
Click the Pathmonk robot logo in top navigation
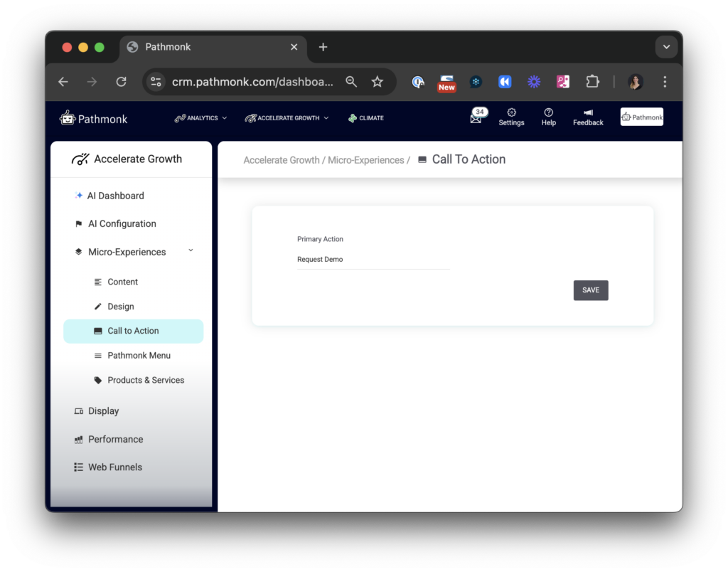68,117
